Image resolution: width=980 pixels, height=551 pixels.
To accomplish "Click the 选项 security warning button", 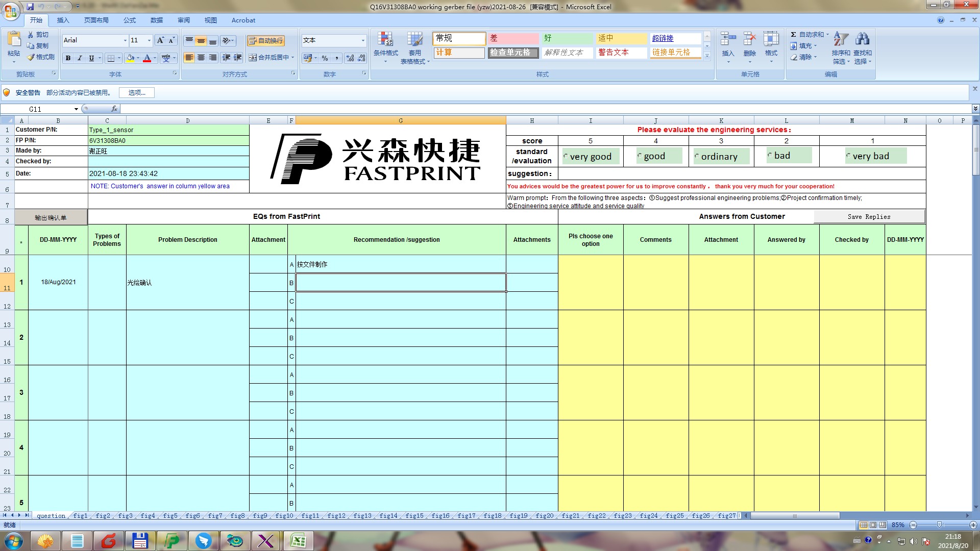I will 136,92.
